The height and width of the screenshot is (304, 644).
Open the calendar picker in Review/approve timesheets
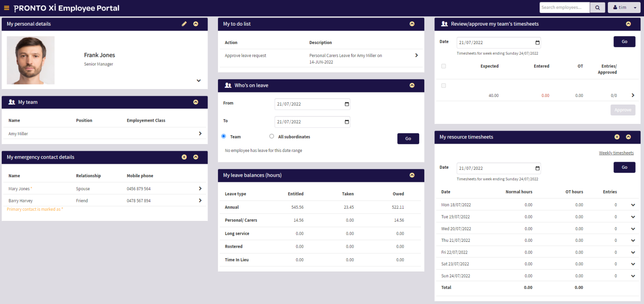point(537,42)
